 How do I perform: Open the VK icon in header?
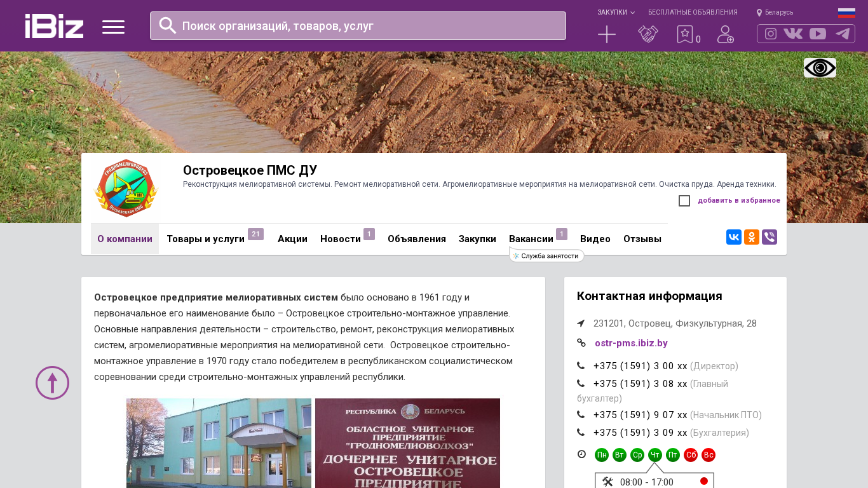coord(793,34)
